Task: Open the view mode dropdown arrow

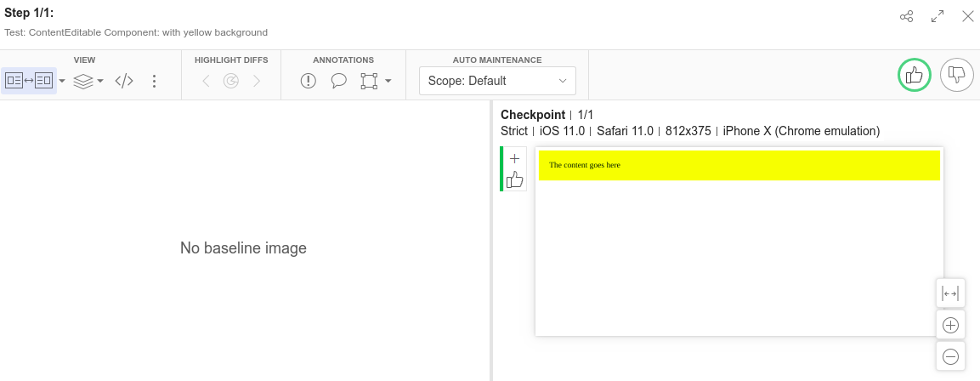Action: [62, 82]
